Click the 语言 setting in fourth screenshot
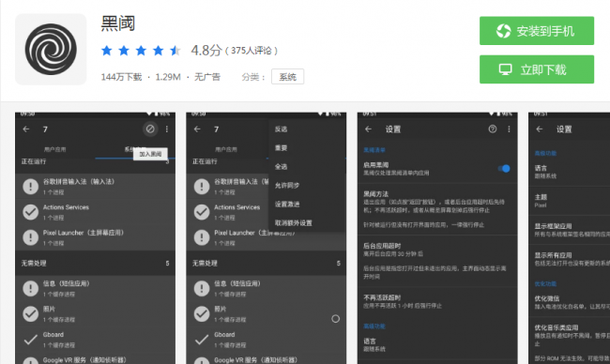 (570, 172)
